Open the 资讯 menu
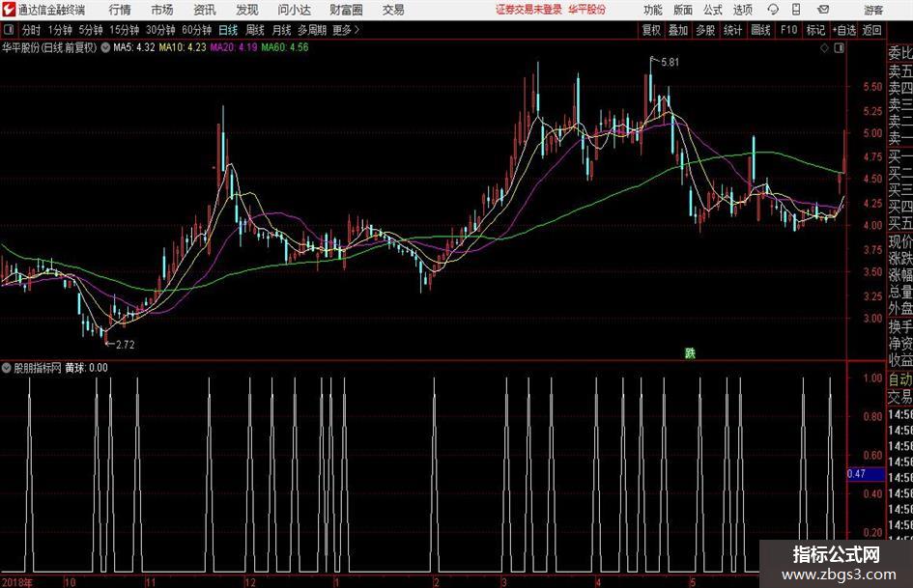 [x=205, y=10]
